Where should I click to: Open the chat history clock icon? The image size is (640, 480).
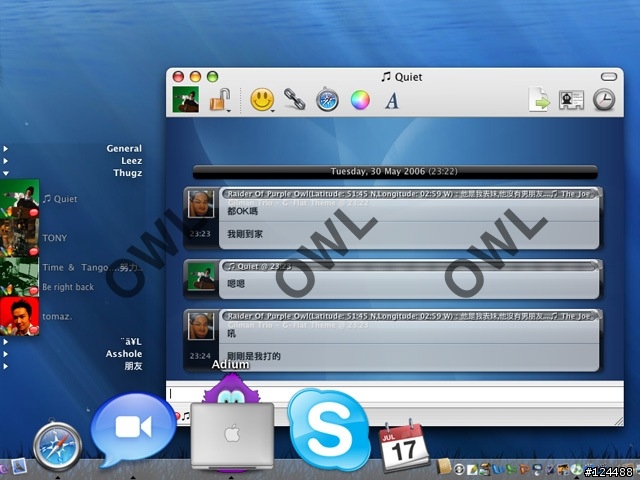coord(604,100)
